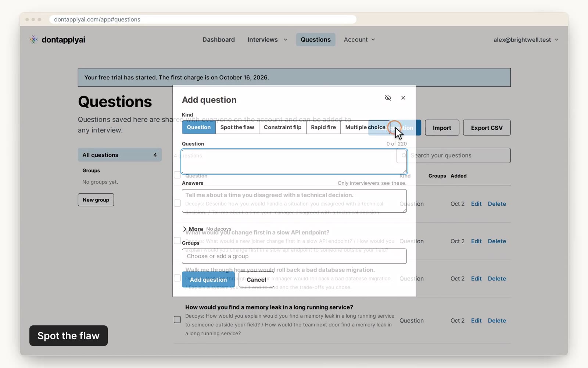Go to the Dashboard page
The width and height of the screenshot is (588, 368).
(219, 40)
